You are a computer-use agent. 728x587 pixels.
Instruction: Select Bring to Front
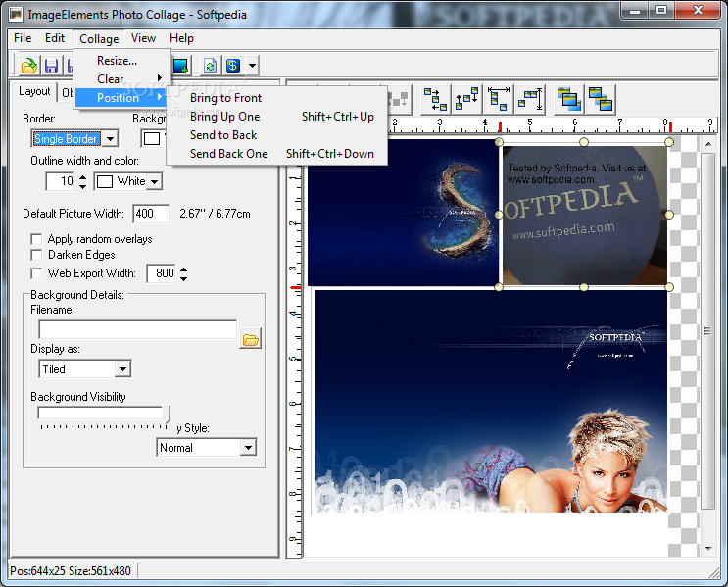coord(277,98)
